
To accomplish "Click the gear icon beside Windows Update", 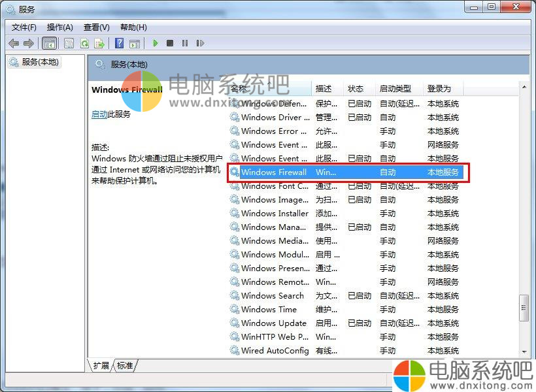I will (x=235, y=323).
